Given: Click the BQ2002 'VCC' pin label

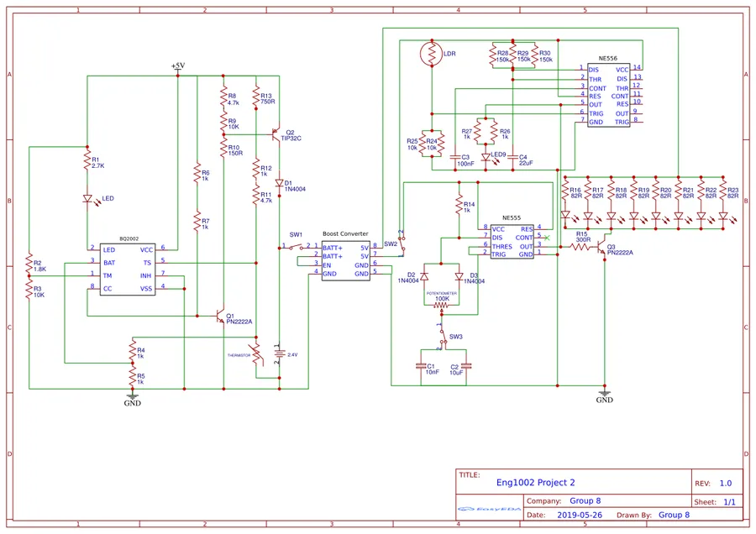Looking at the screenshot, I should [146, 249].
